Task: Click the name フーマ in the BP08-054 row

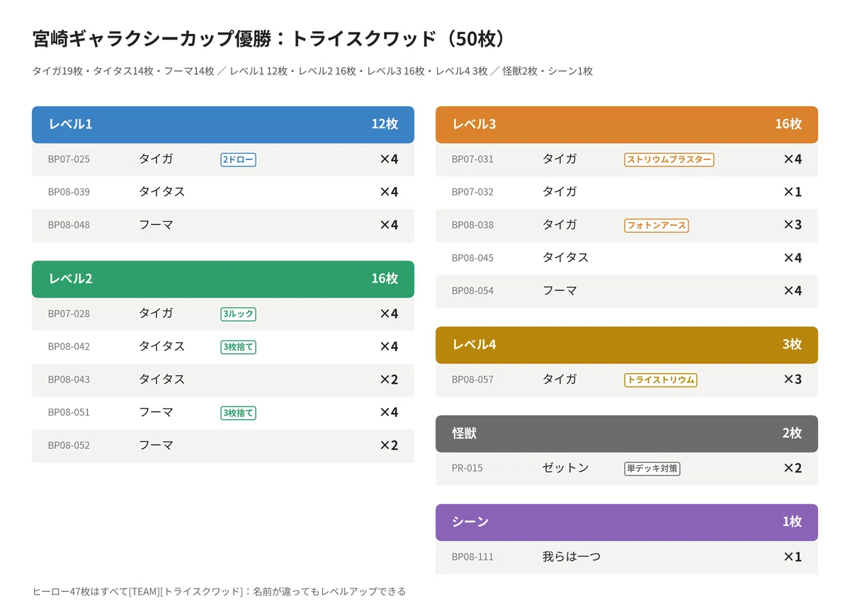Action: 560,290
